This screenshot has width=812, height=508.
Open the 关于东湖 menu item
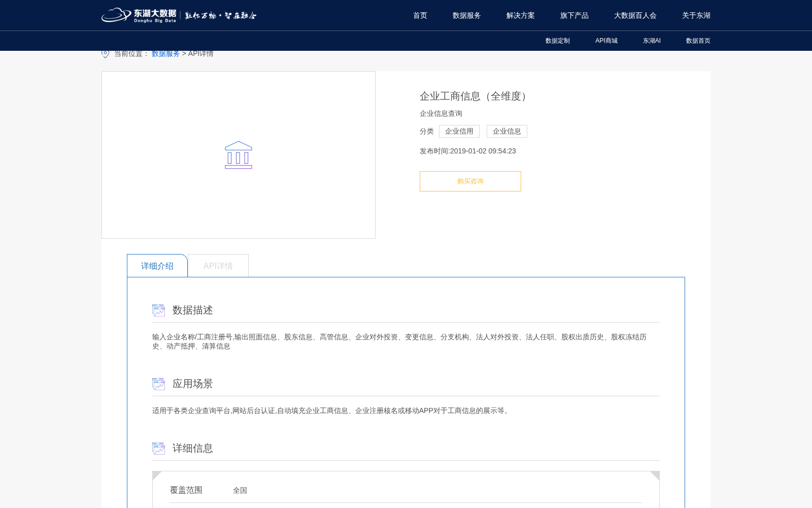click(x=696, y=15)
